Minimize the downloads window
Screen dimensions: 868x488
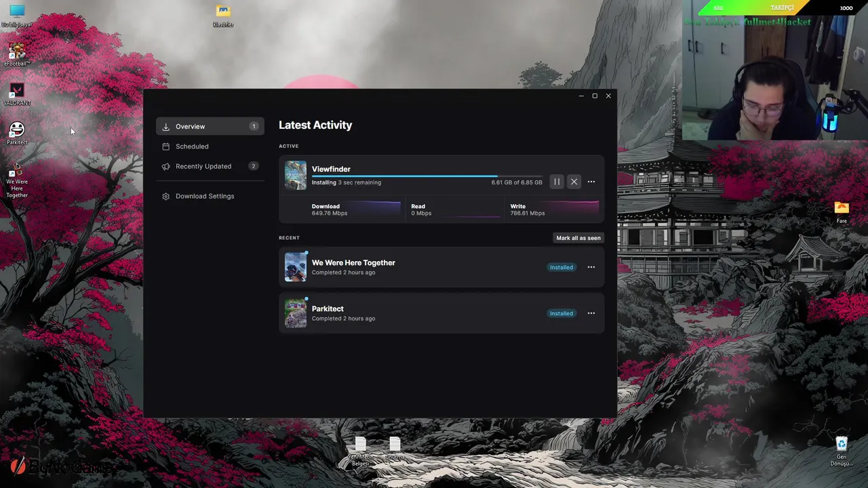581,96
